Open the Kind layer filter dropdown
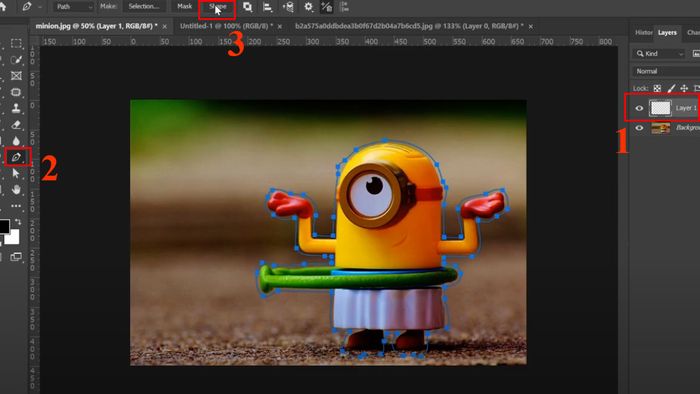The height and width of the screenshot is (394, 700). click(659, 54)
